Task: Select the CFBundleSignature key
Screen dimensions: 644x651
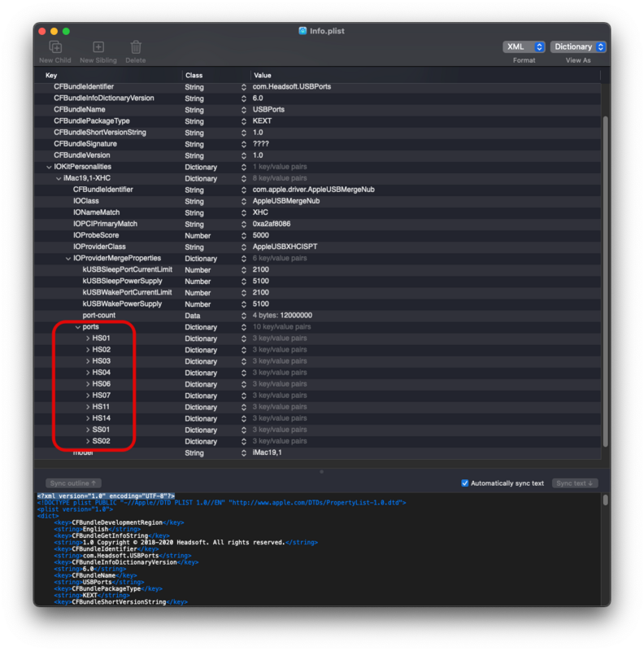Action: pyautogui.click(x=85, y=144)
